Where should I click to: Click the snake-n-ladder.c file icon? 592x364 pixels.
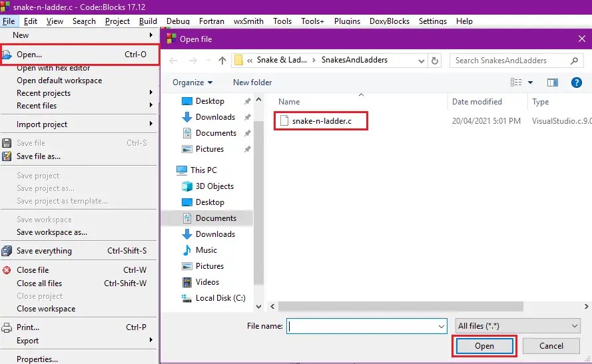(284, 121)
